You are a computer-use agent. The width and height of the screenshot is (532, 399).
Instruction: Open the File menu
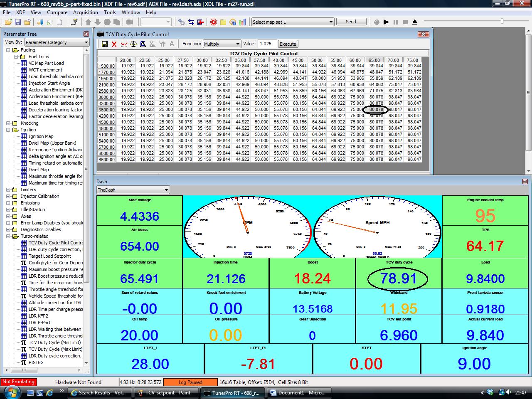pyautogui.click(x=7, y=12)
